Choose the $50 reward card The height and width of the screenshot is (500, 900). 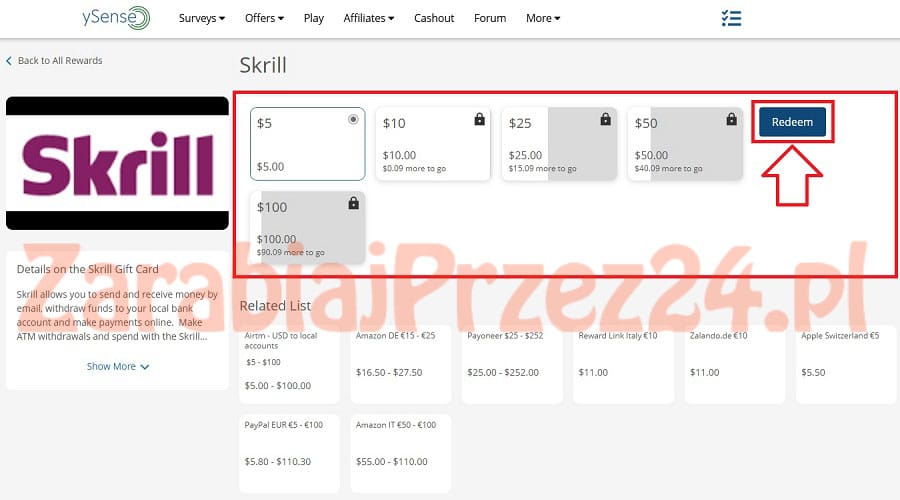click(x=685, y=144)
